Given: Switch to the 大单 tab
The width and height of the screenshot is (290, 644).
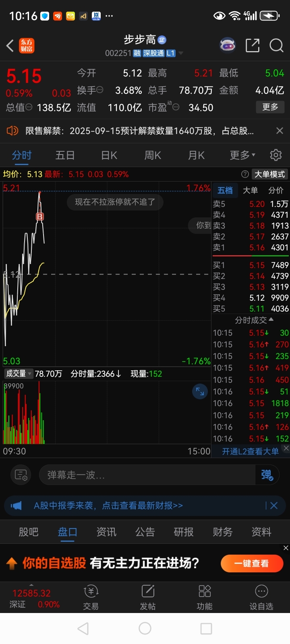Looking at the screenshot, I should [x=250, y=190].
